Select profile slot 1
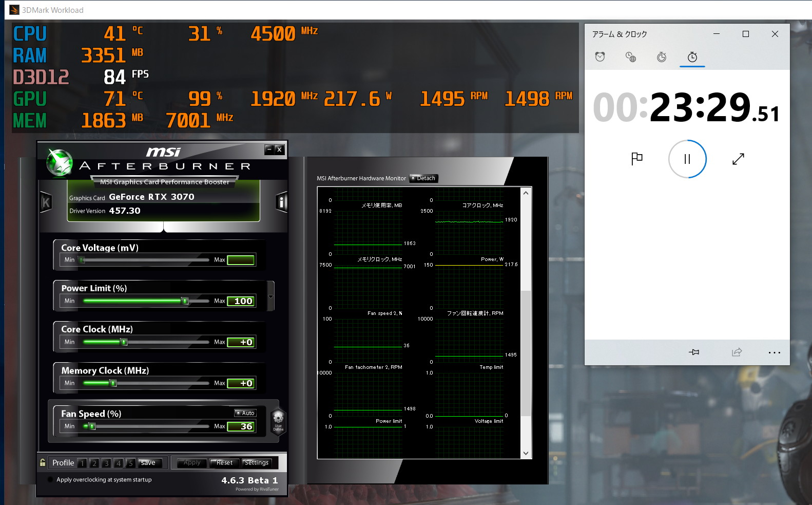812x505 pixels. click(82, 463)
